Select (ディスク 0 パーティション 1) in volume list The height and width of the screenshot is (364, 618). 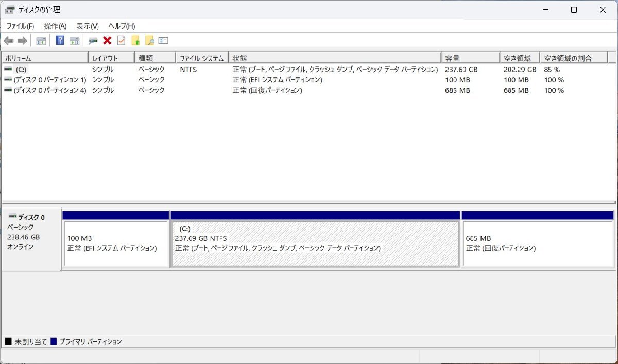click(x=50, y=80)
